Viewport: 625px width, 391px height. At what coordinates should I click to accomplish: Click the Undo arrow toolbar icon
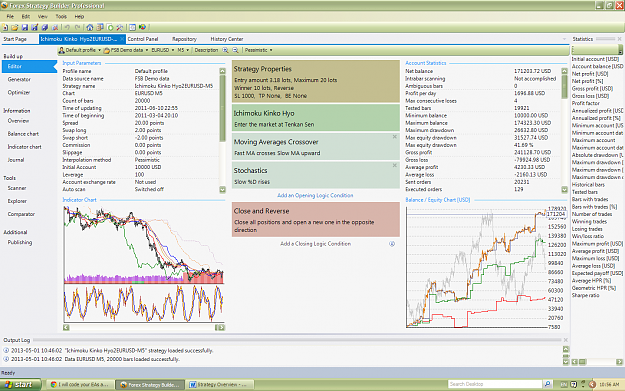[67, 28]
